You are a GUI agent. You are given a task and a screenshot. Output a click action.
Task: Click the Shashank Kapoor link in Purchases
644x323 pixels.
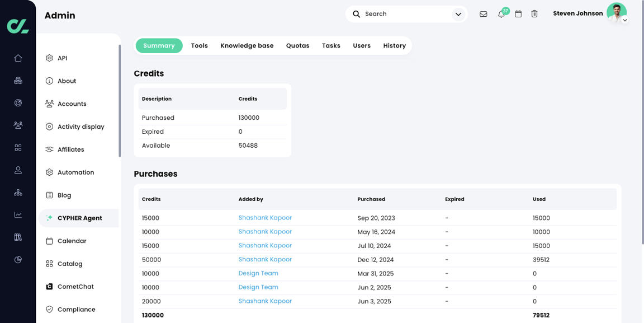coord(265,218)
